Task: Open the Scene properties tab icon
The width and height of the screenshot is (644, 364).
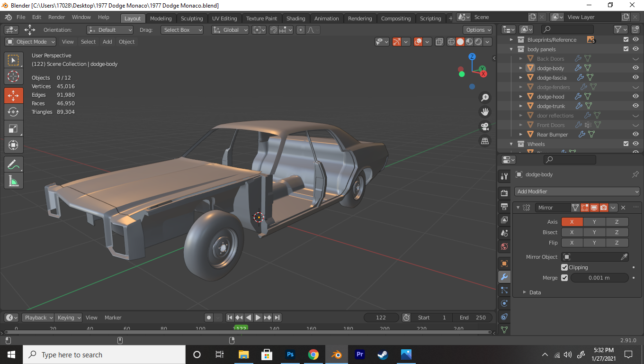Action: [504, 233]
